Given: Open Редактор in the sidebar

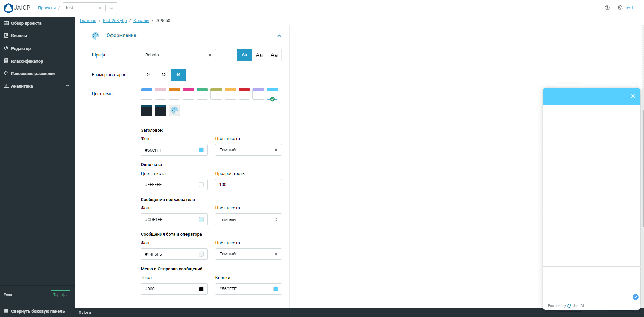Looking at the screenshot, I should (21, 48).
